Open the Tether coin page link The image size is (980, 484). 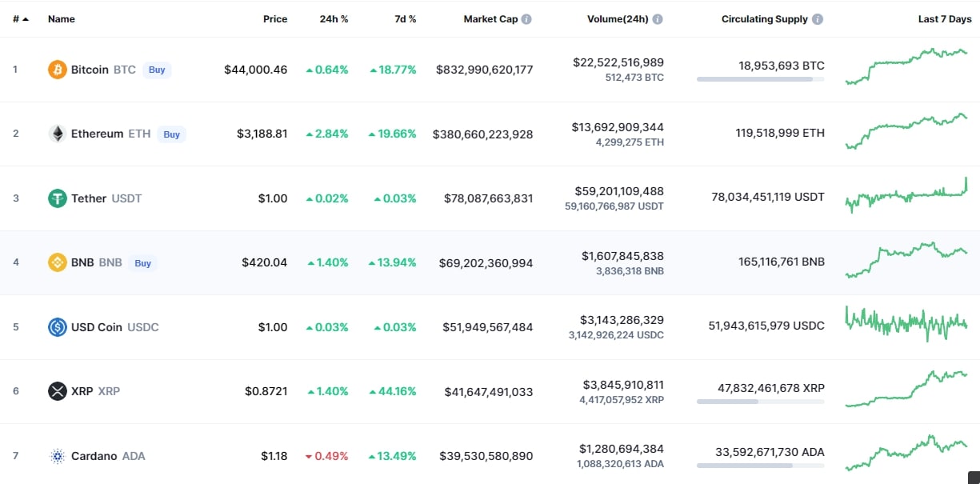point(89,198)
